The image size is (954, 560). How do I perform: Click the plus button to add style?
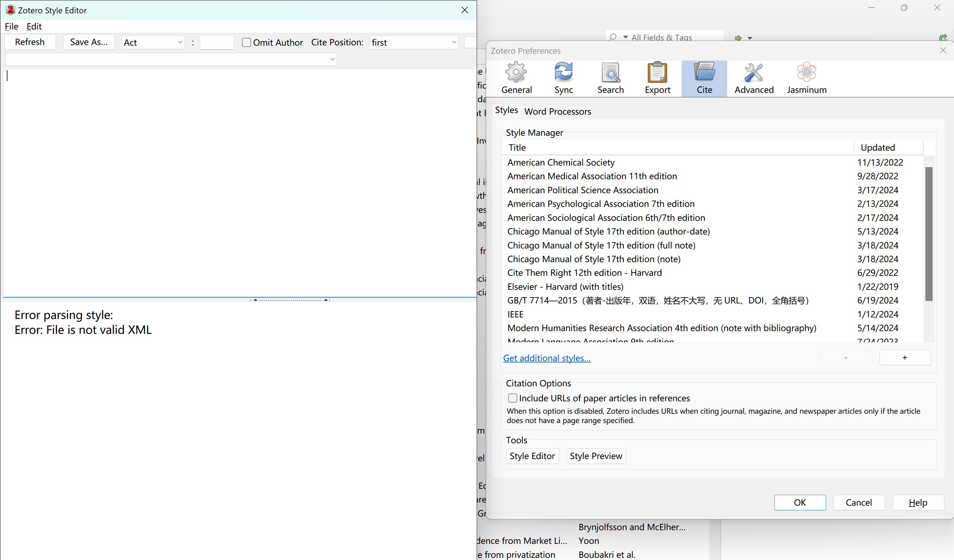click(x=904, y=357)
